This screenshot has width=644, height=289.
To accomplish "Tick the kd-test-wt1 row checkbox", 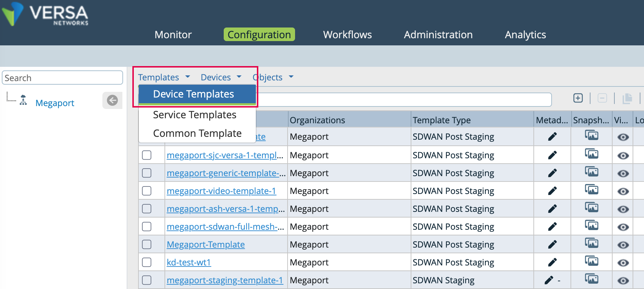I will coord(147,262).
